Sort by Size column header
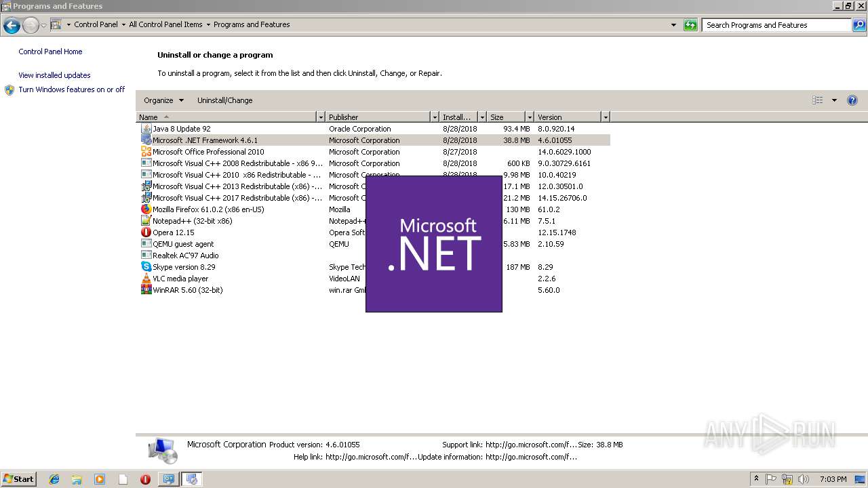868x488 pixels. tap(506, 117)
